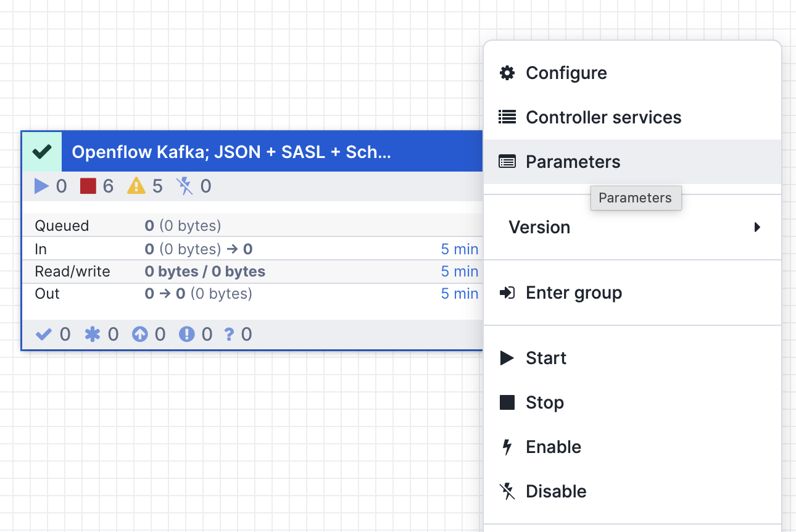This screenshot has height=532, width=796.
Task: Click the yellow invalid warning icon
Action: pos(136,186)
